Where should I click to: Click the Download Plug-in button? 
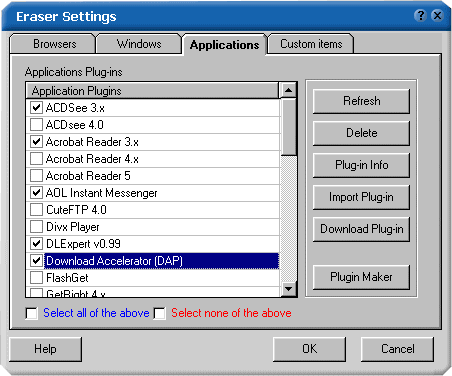click(361, 229)
